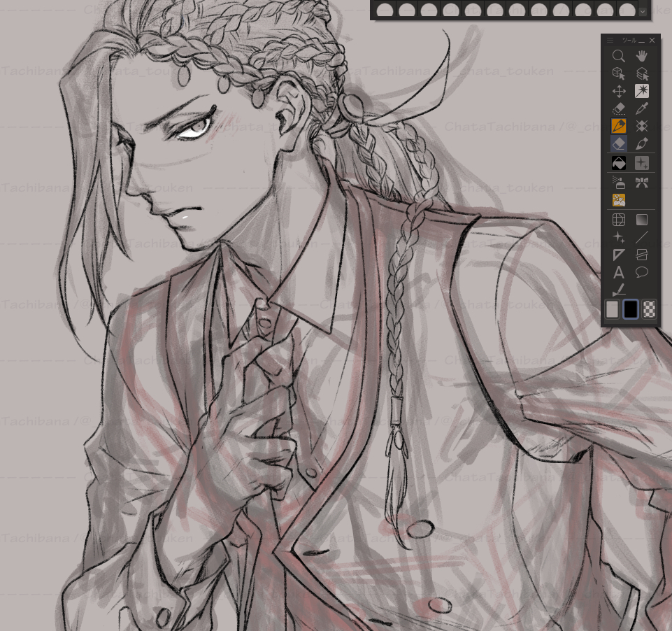Open the tool palette hamburger menu
672x631 pixels.
pyautogui.click(x=610, y=41)
